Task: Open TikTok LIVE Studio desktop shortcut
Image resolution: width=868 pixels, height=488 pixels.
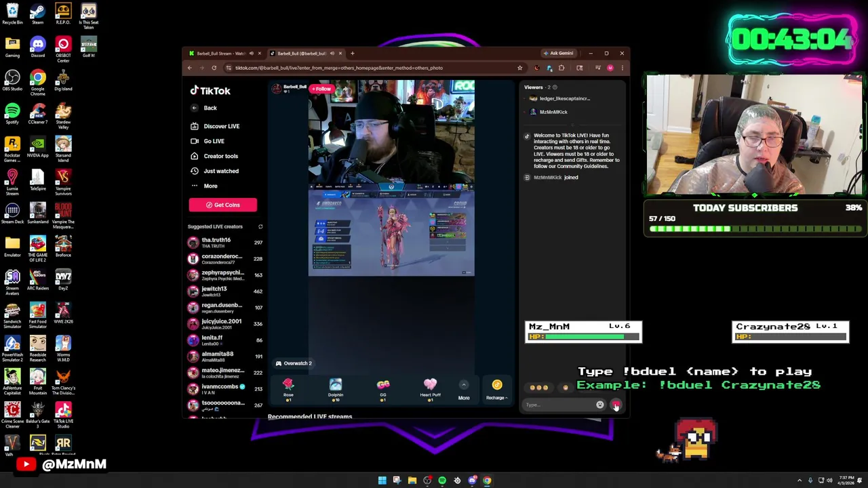Action: pyautogui.click(x=63, y=413)
